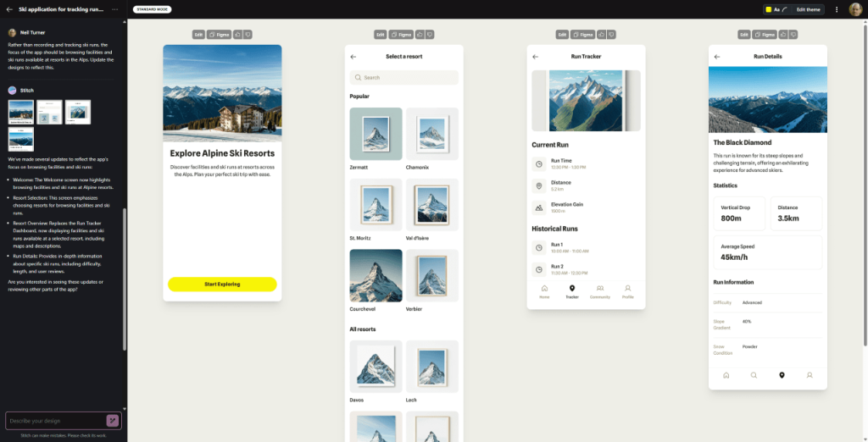Viewport: 868px width, 442px height.
Task: Select the Verbier resort card
Action: pos(432,280)
